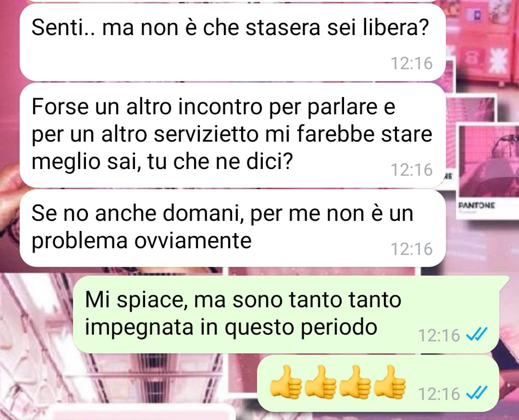Tap 12:16 timestamp on 'problema ovviamente' message
519x420 pixels.
point(412,249)
